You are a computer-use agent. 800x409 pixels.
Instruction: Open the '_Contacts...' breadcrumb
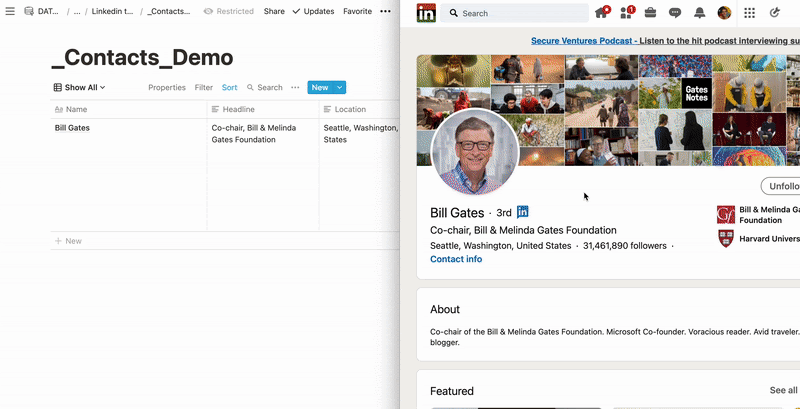click(x=168, y=11)
